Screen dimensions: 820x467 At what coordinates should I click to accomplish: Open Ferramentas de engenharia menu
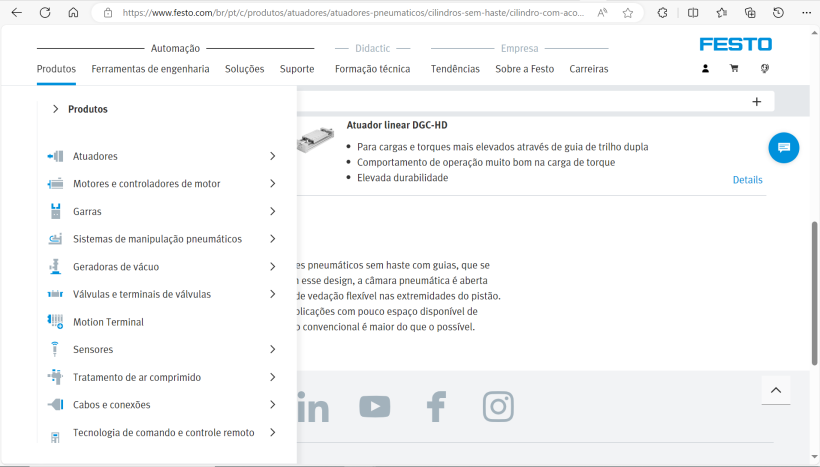pyautogui.click(x=150, y=69)
